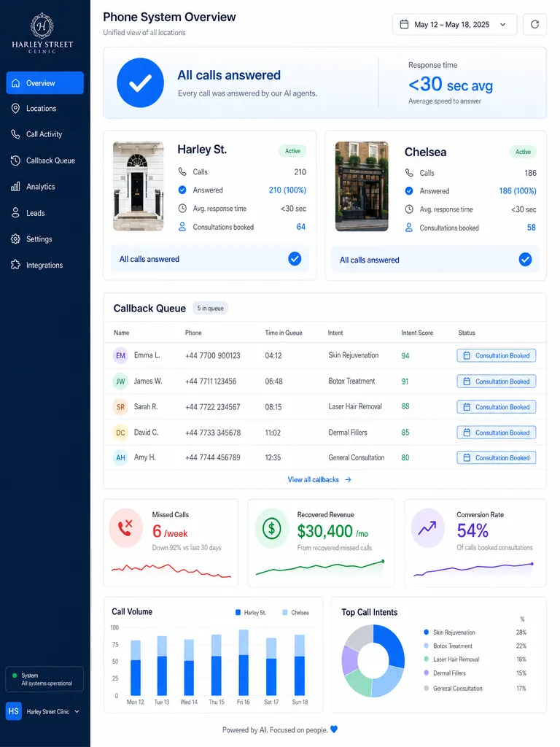This screenshot has height=747, width=560.
Task: Open the date range picker May 12 – May 18
Action: pos(455,24)
